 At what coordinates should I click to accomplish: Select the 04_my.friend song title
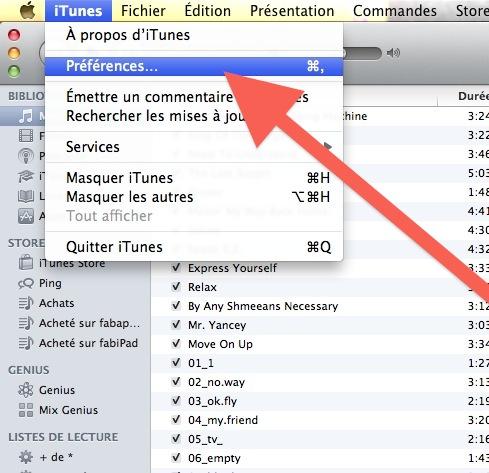pos(223,420)
